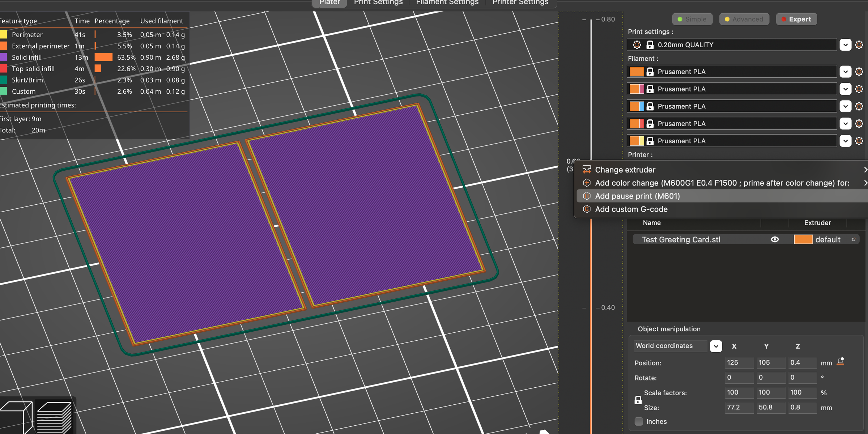Click the scale factors lock icon
Image resolution: width=868 pixels, height=434 pixels.
pyautogui.click(x=638, y=400)
